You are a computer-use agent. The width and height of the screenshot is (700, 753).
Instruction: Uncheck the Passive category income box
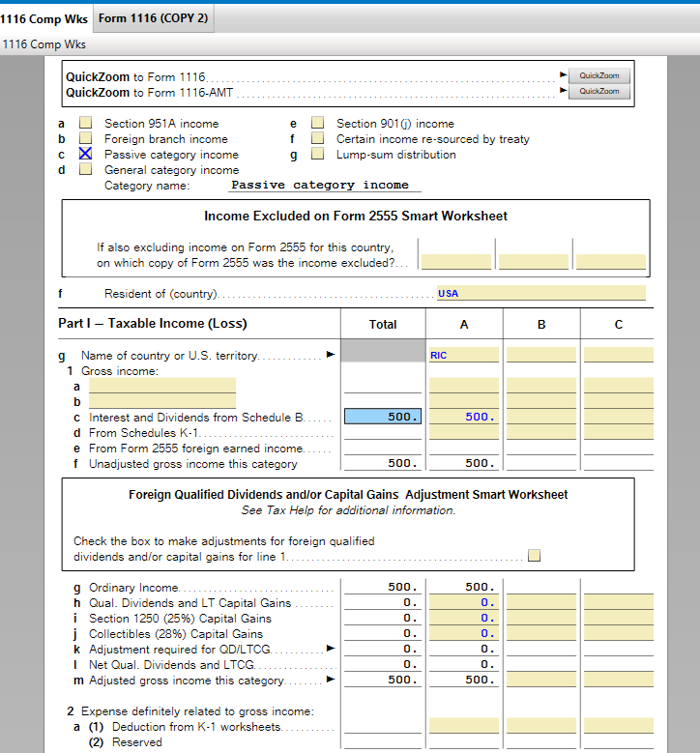pyautogui.click(x=86, y=155)
